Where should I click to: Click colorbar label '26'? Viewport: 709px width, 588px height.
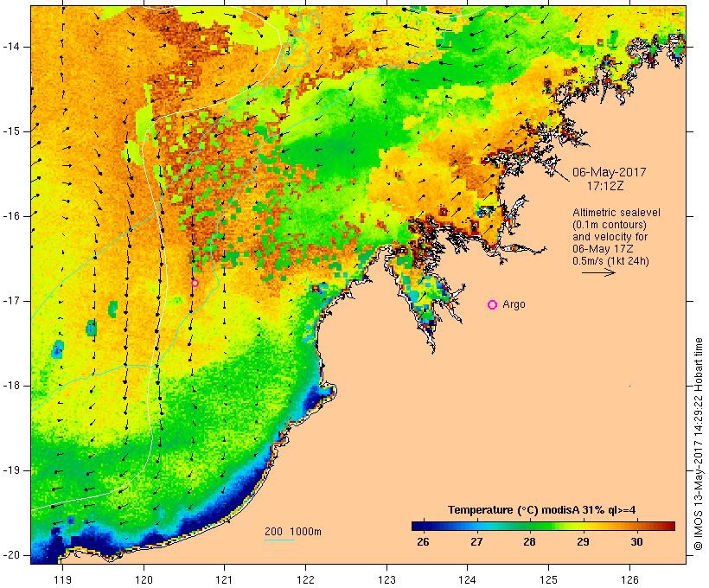point(423,542)
